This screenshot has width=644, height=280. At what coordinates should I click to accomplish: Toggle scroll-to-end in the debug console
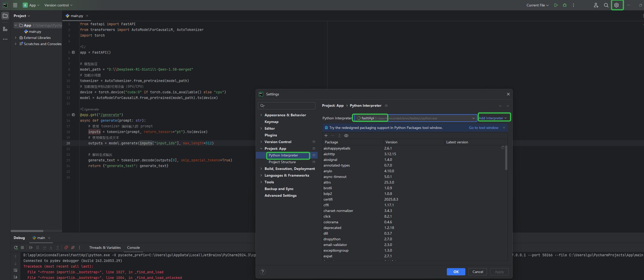[15, 277]
